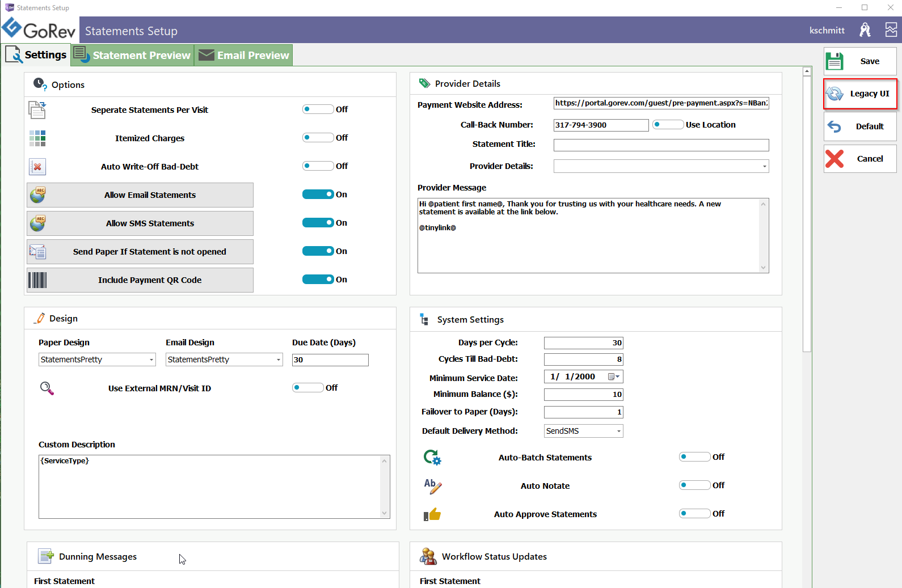Click the main panel scroll up arrow
Viewport: 902px width, 588px height.
807,71
